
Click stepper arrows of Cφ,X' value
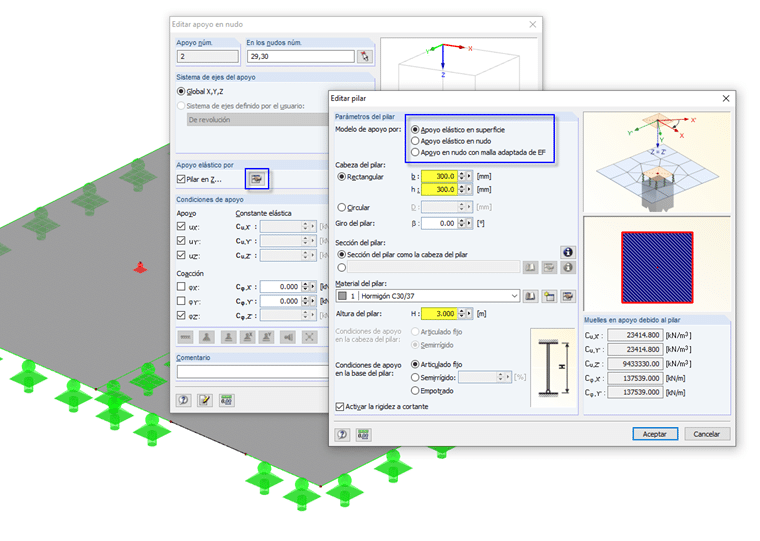click(x=305, y=286)
